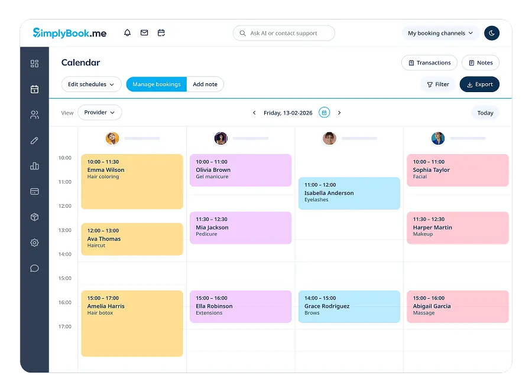Open the chat bubble icon in sidebar
The image size is (532, 392).
34,269
